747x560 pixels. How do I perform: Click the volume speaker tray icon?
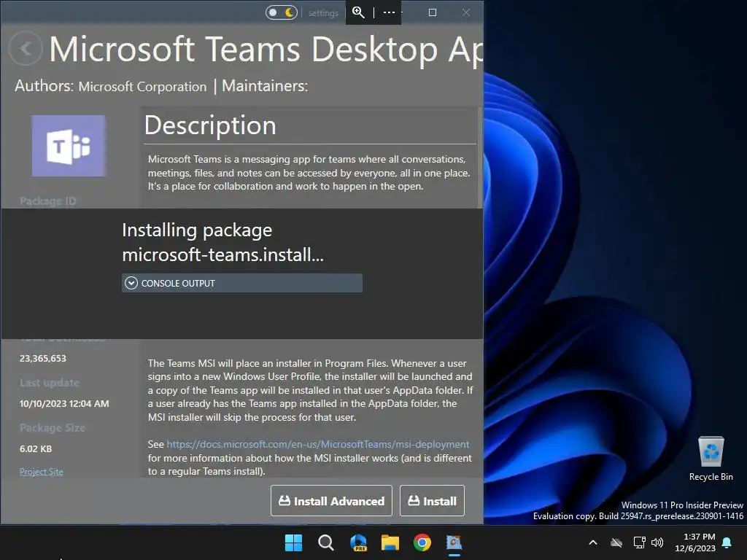[657, 542]
